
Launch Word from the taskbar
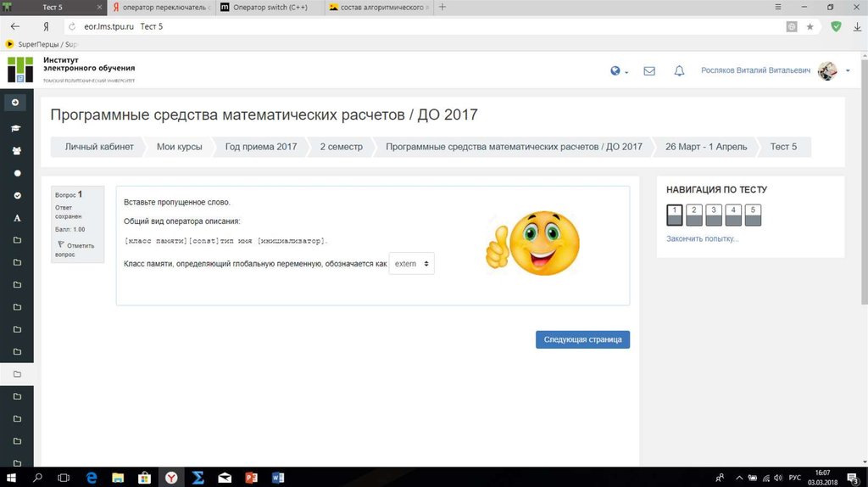click(x=278, y=477)
